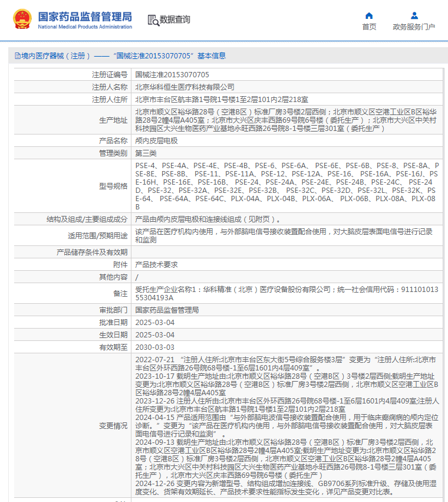Select management class 第三类
This screenshot has height=502, width=448.
(x=146, y=153)
